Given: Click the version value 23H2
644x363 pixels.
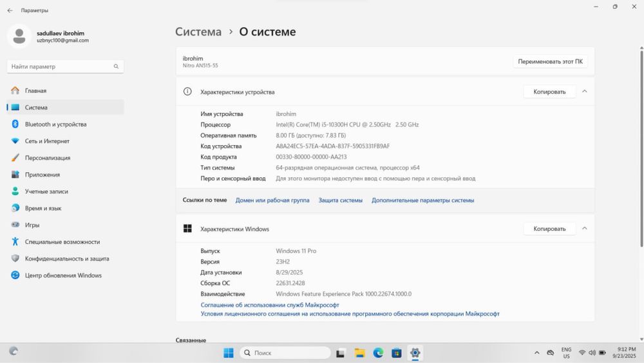Looking at the screenshot, I should pyautogui.click(x=283, y=262).
